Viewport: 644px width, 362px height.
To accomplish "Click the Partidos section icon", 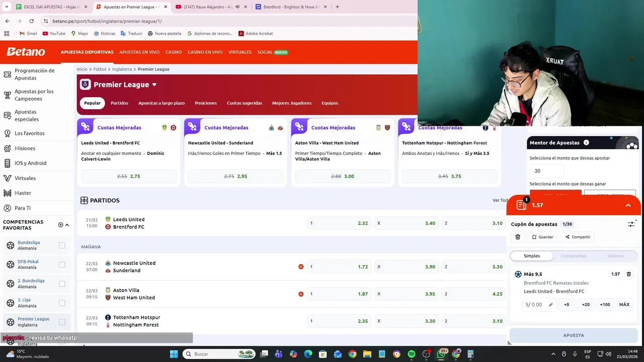I will tap(84, 200).
